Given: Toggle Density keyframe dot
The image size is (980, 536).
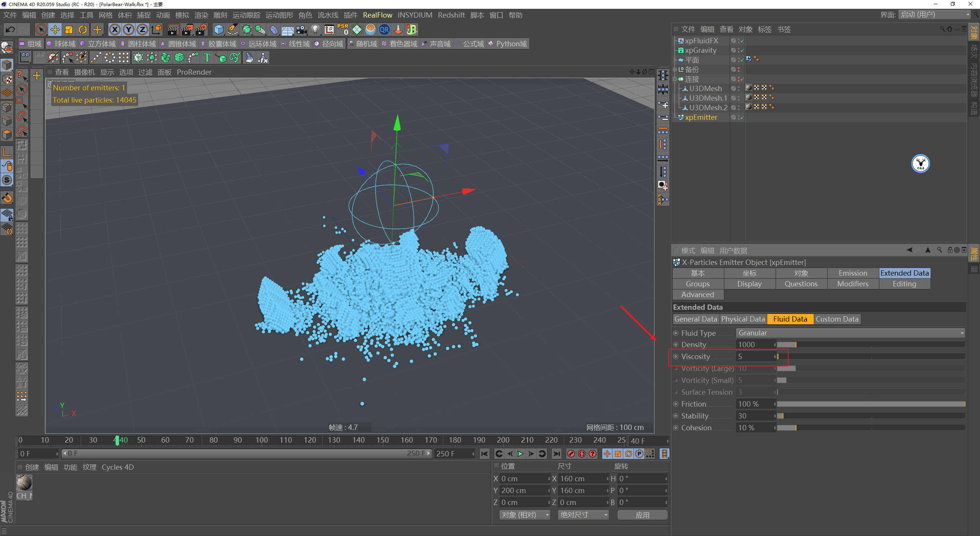Looking at the screenshot, I should [x=676, y=345].
